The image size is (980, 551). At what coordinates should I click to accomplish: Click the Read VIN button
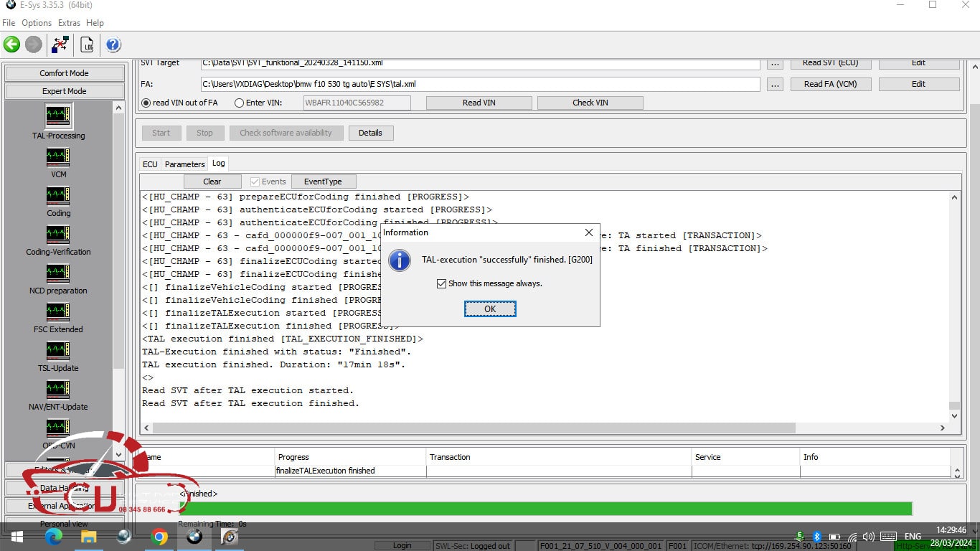click(x=479, y=103)
